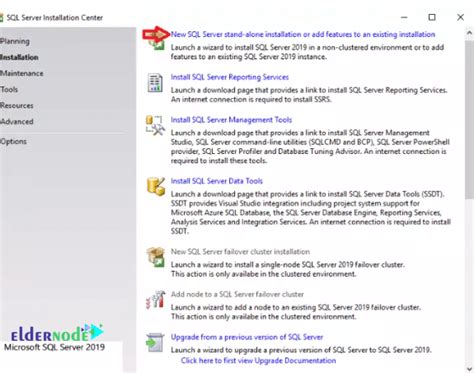The height and width of the screenshot is (373, 474).
Task: Click Install SQL Server Reporting Services link
Action: tap(230, 77)
